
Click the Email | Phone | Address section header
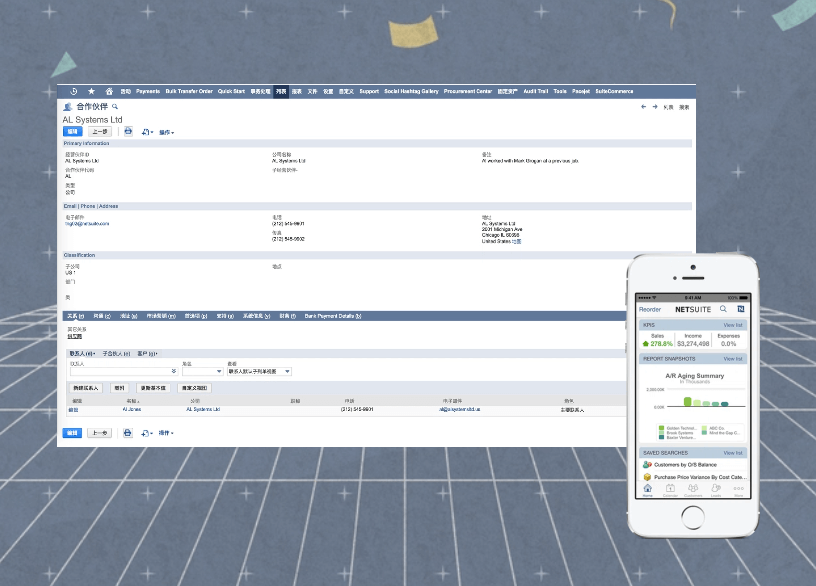pos(377,206)
